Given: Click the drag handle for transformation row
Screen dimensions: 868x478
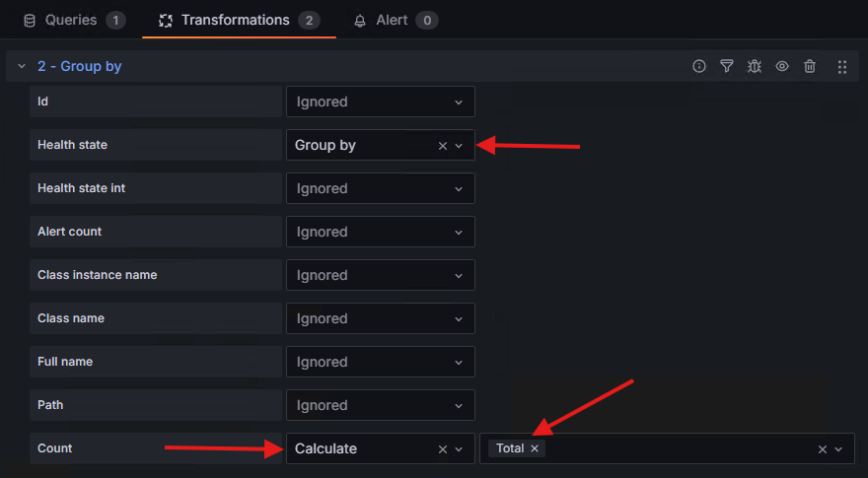Looking at the screenshot, I should click(x=841, y=67).
